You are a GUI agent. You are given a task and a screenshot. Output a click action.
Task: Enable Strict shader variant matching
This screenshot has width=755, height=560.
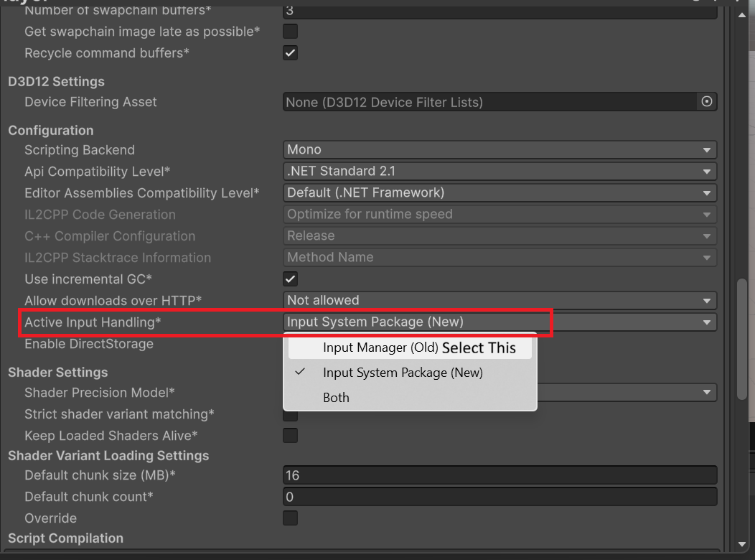[290, 415]
